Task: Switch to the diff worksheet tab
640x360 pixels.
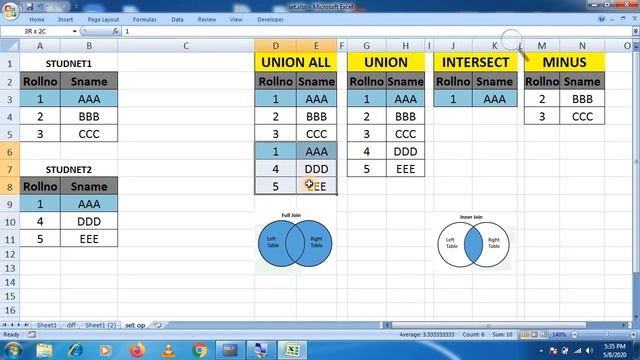Action: click(x=71, y=325)
